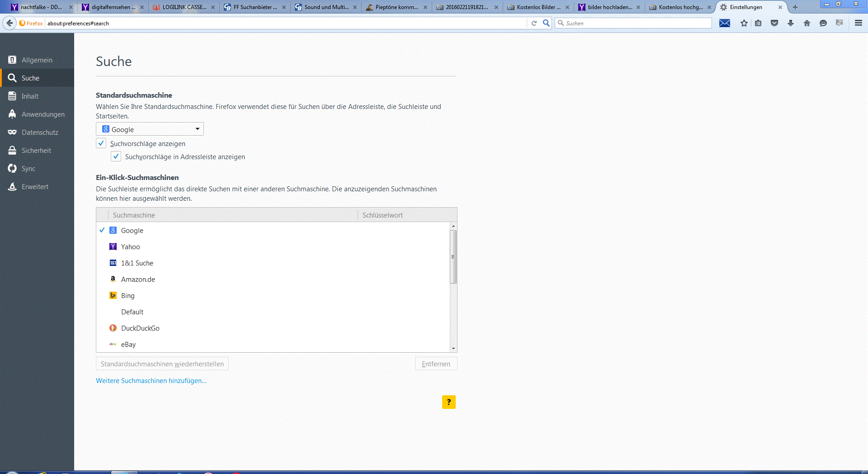Click the Entfernen button

click(x=436, y=364)
